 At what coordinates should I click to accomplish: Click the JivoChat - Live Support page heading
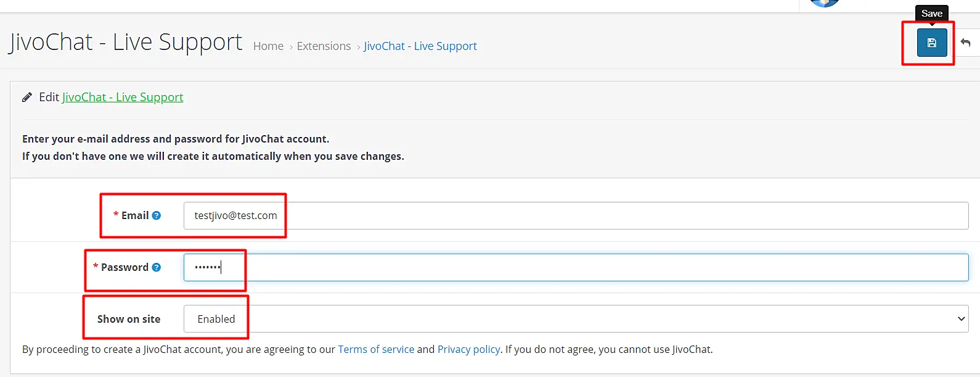[126, 42]
